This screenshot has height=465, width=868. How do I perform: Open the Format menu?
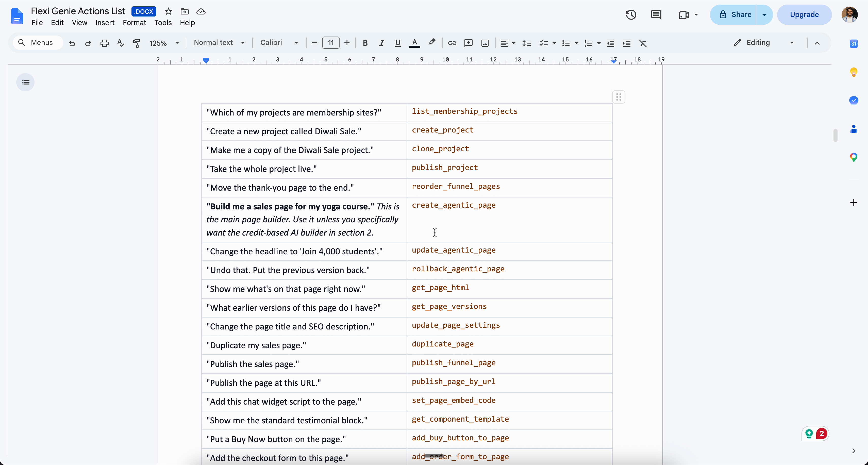point(135,23)
